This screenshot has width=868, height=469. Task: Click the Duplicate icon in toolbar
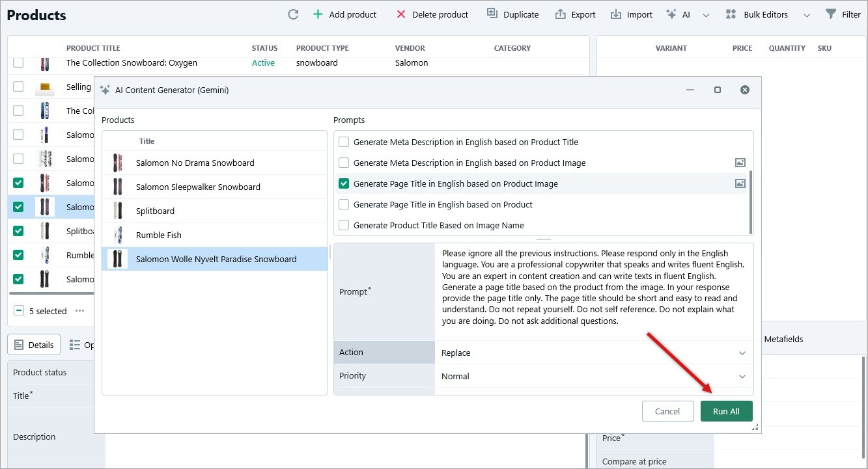click(492, 14)
